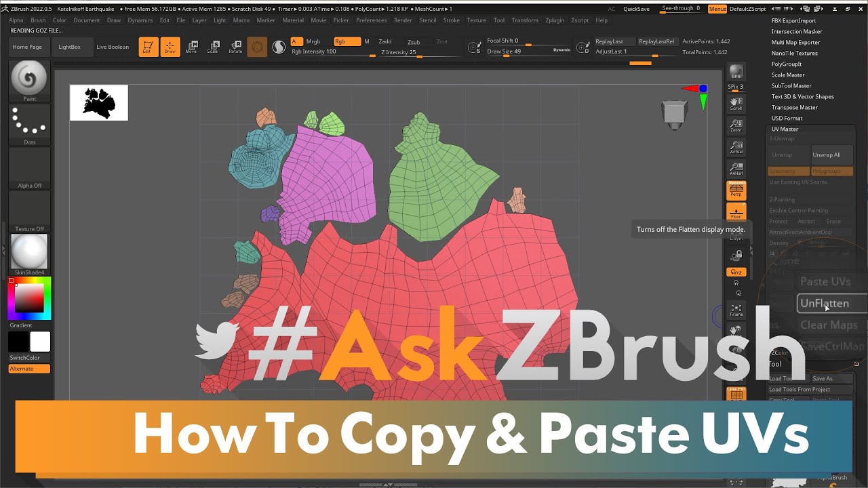Adjust the Draw Size slider

pyautogui.click(x=529, y=52)
